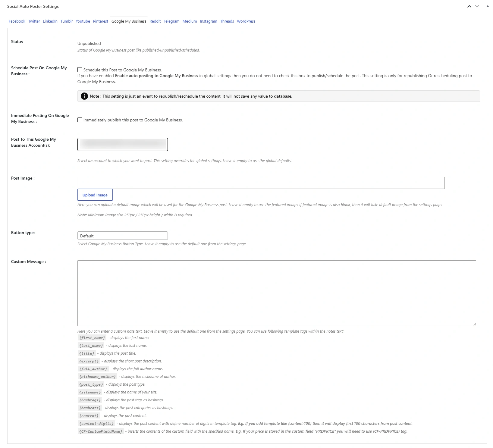Viewport: 493px width, 448px height.
Task: Select the Threads tab
Action: pos(227,21)
